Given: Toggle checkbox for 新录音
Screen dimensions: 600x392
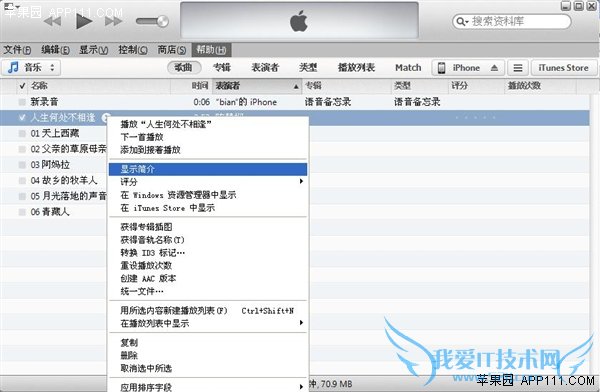Looking at the screenshot, I should [22, 102].
